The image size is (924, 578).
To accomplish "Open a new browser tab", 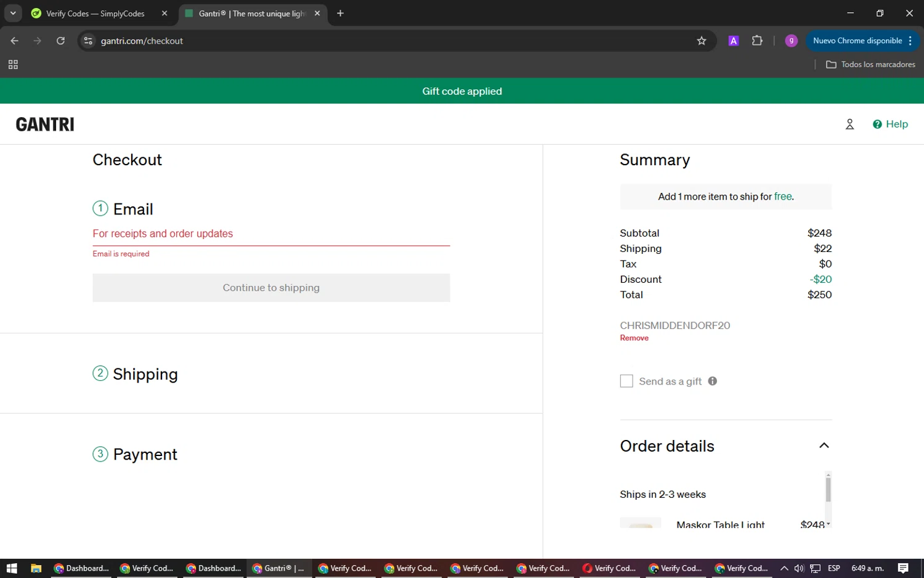I will [x=340, y=13].
